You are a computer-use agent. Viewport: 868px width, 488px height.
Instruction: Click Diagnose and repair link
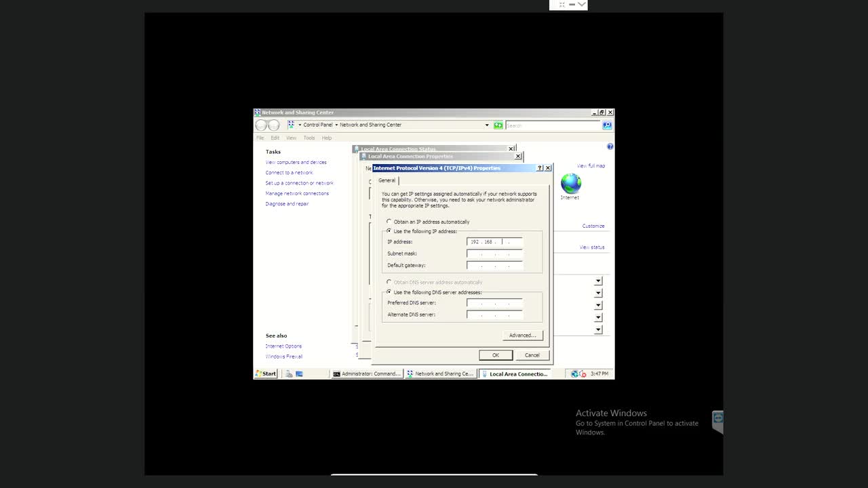[x=287, y=203]
